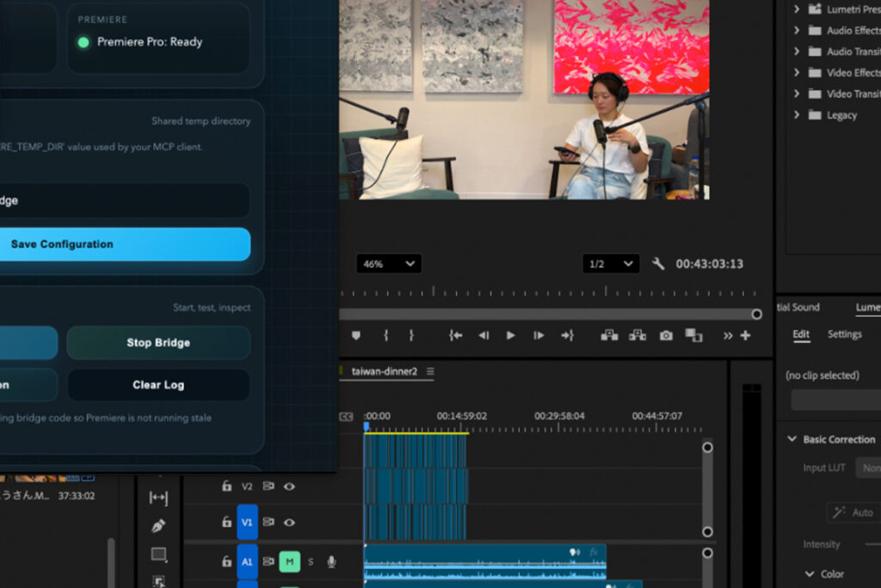The image size is (881, 588).
Task: Toggle lock on the V1 track
Action: click(x=226, y=522)
